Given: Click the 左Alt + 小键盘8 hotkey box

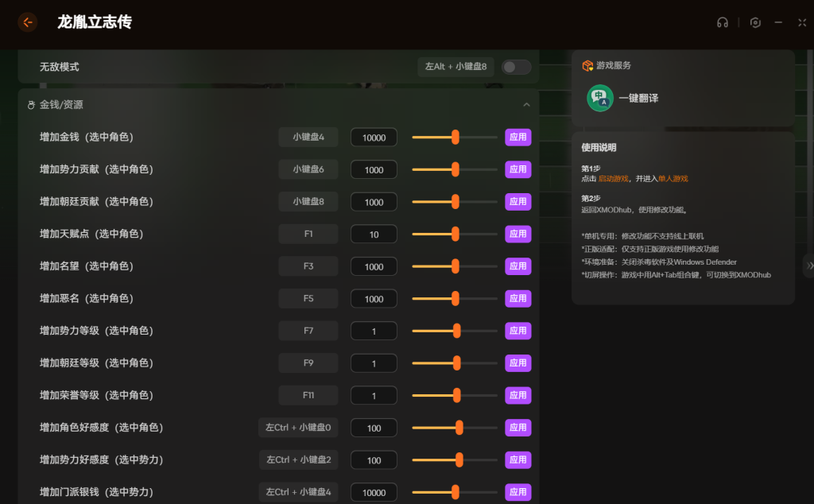Looking at the screenshot, I should pyautogui.click(x=455, y=67).
